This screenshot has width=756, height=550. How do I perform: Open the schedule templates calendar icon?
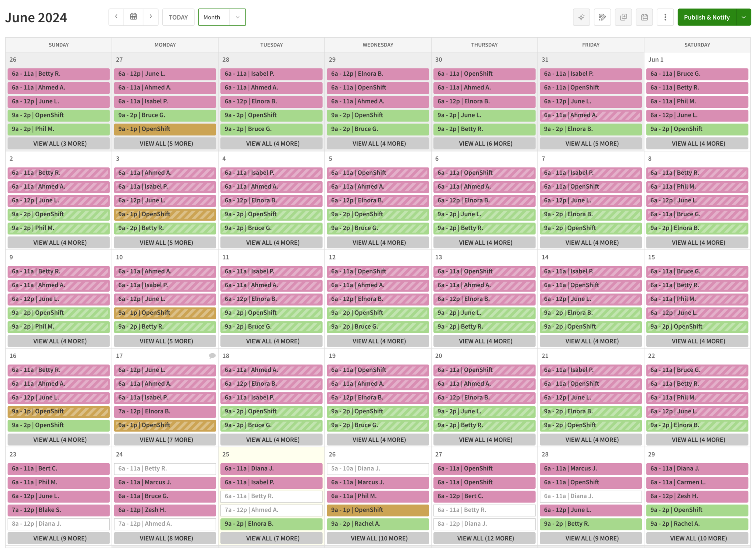click(644, 17)
